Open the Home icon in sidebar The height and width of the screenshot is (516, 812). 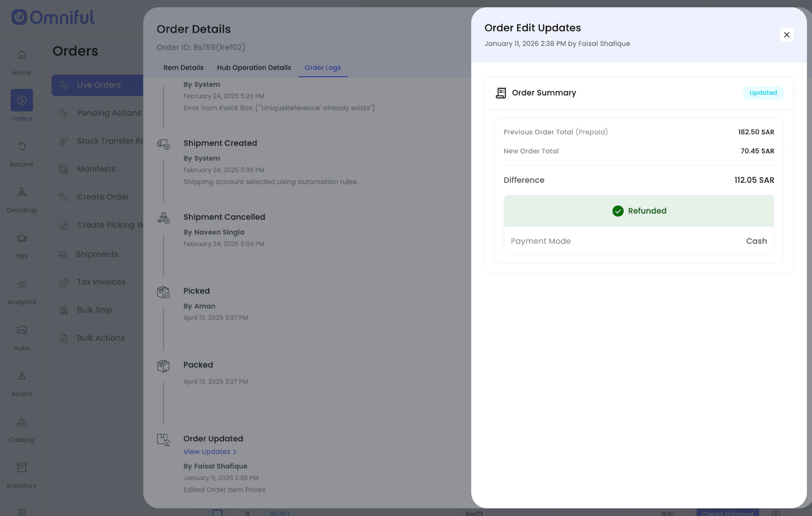22,55
